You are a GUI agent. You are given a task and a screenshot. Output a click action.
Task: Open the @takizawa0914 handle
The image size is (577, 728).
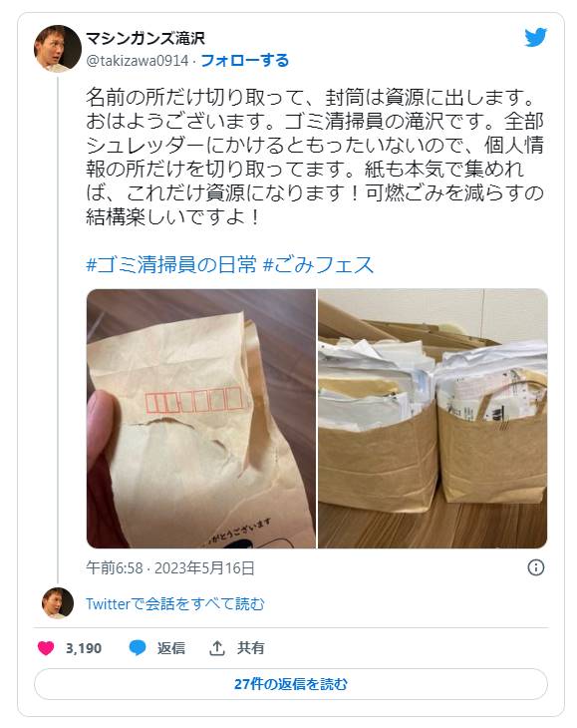pyautogui.click(x=138, y=61)
